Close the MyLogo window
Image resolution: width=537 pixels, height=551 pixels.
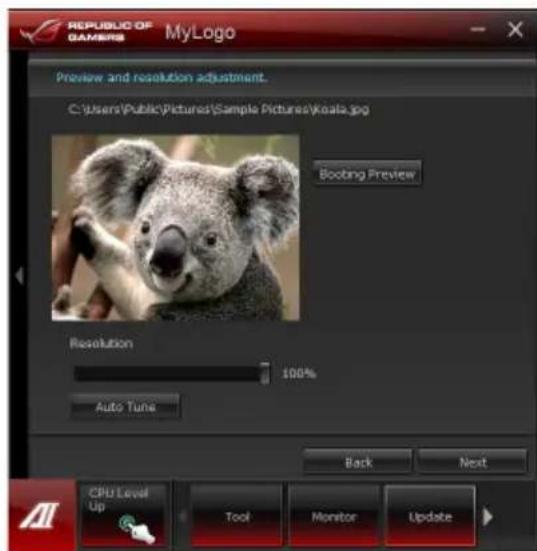click(x=515, y=29)
